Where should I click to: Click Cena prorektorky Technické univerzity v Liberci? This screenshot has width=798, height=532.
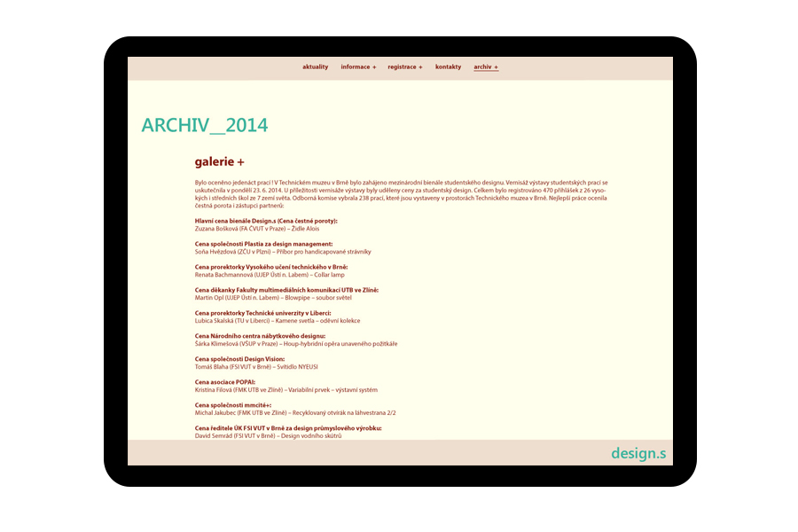(x=262, y=313)
